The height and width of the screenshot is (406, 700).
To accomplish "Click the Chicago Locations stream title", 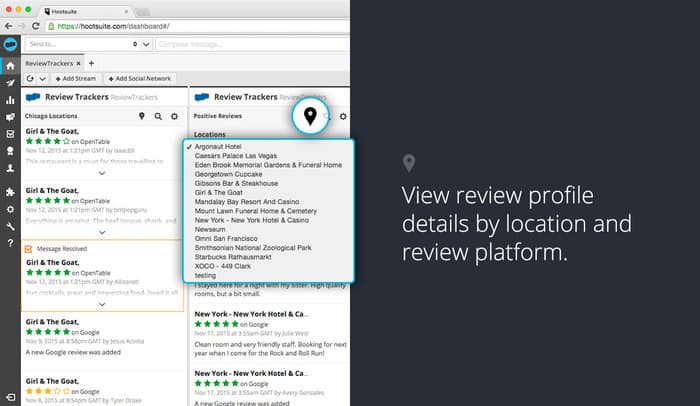I will tap(51, 116).
